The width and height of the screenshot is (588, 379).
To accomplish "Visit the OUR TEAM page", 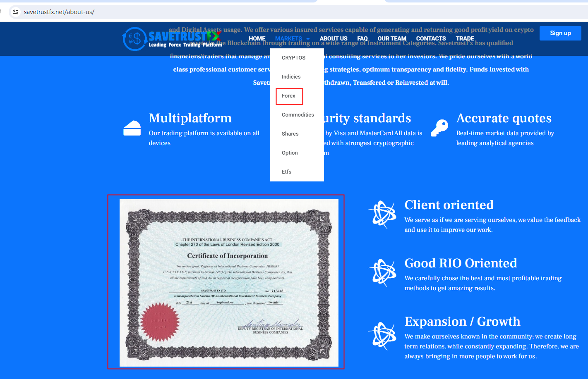I will click(392, 38).
